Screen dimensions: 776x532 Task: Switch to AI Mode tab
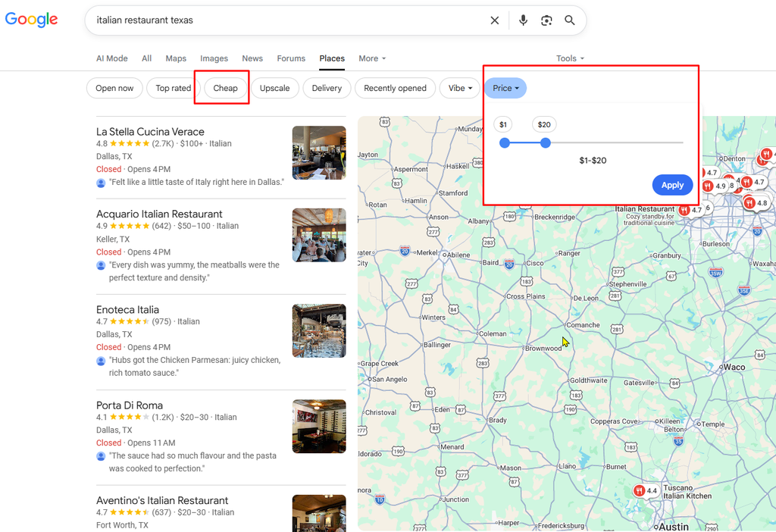click(112, 58)
